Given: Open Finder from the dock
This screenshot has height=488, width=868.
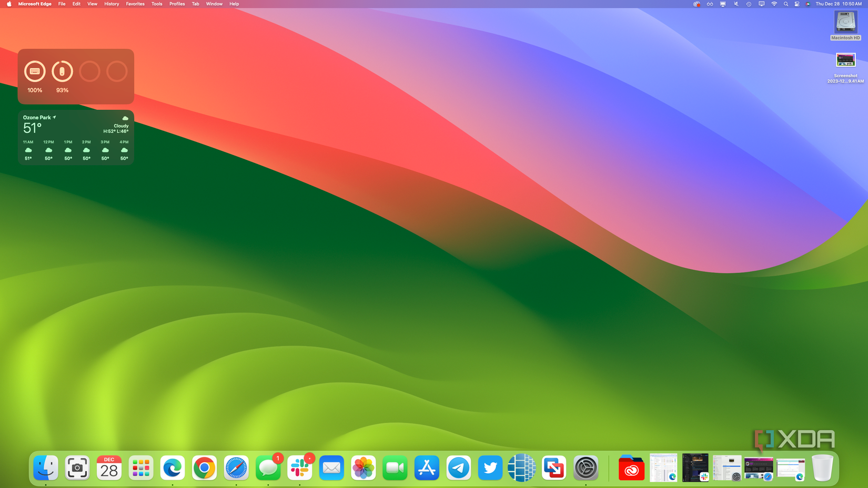Looking at the screenshot, I should (46, 468).
